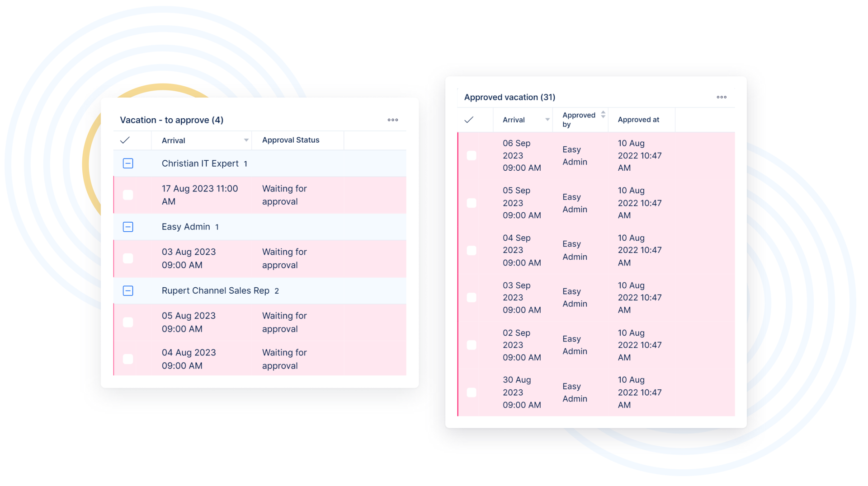The height and width of the screenshot is (486, 868).
Task: Click the Approved at column header
Action: click(638, 120)
